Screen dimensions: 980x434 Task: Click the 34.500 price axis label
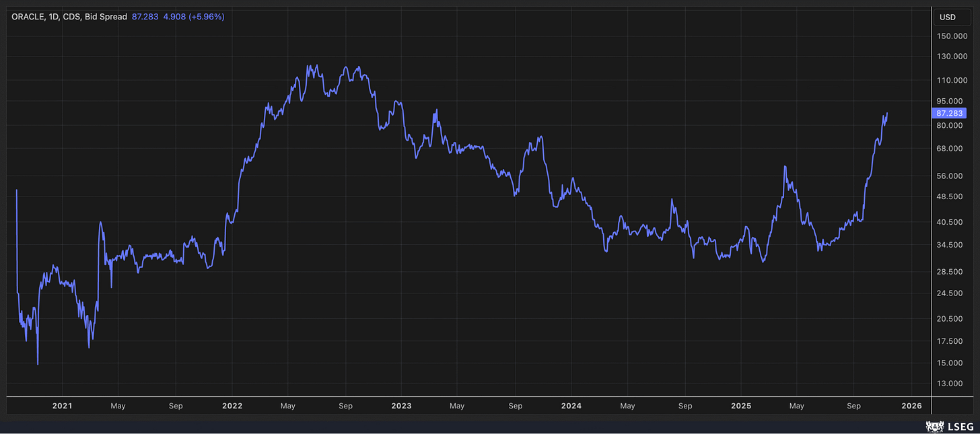(951, 245)
